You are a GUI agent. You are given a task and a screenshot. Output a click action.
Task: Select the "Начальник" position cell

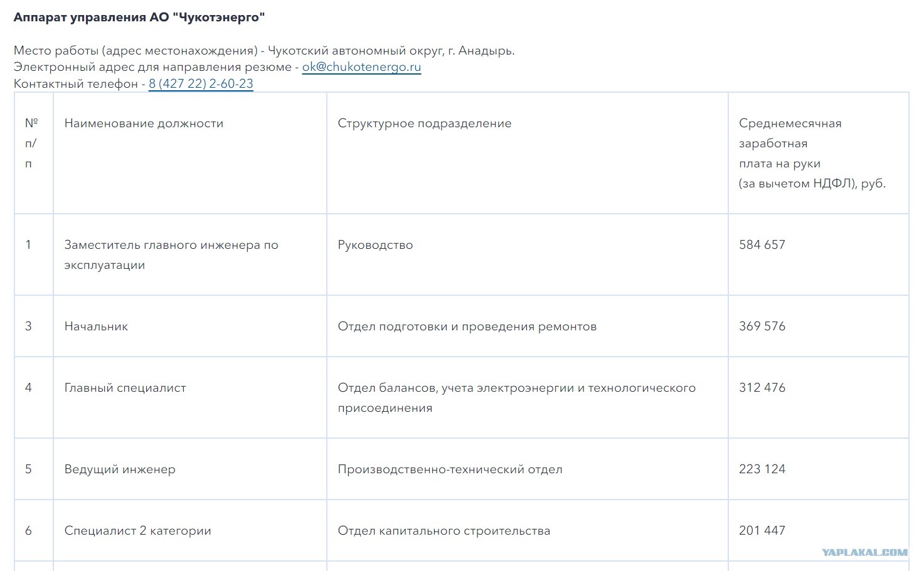96,327
